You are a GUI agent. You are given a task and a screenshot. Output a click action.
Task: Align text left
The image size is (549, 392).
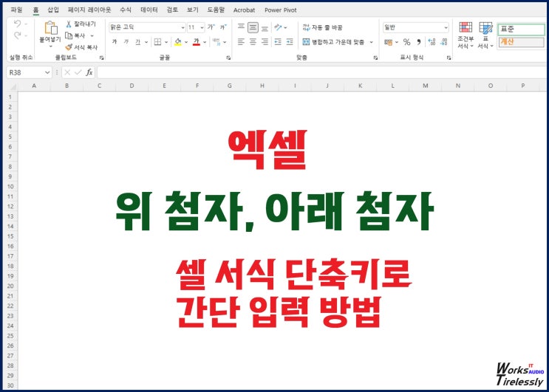(x=241, y=42)
